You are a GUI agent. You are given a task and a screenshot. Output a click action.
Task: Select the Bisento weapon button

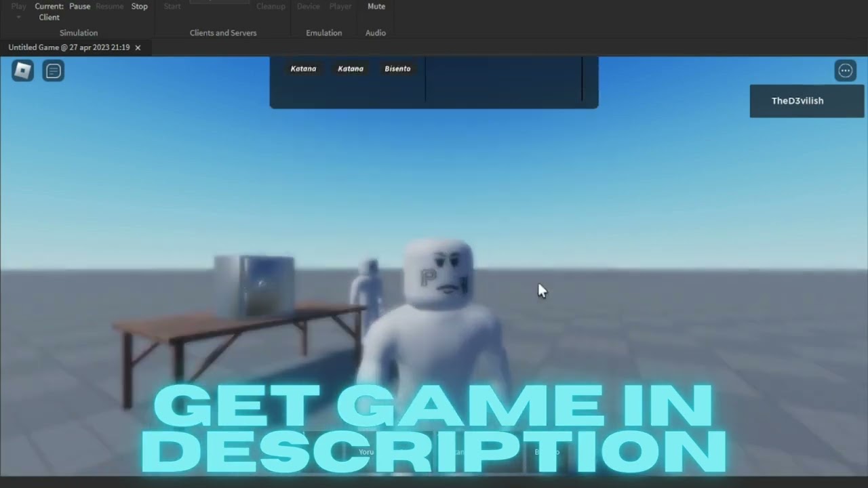pos(397,68)
